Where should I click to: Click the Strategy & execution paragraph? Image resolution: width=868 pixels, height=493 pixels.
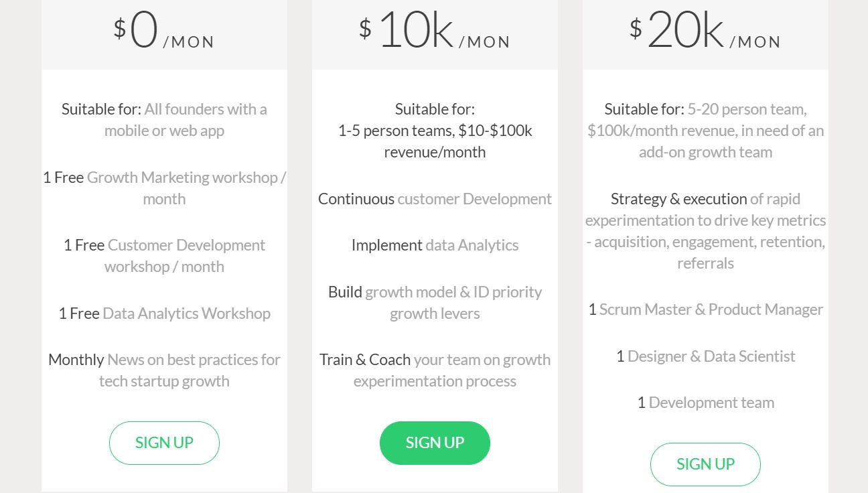(705, 231)
